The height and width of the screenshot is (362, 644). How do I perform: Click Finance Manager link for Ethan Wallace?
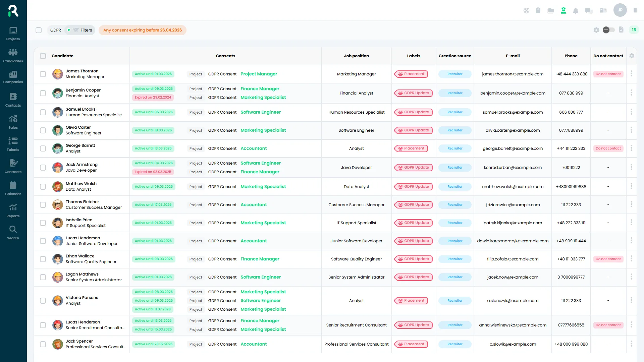(x=260, y=259)
